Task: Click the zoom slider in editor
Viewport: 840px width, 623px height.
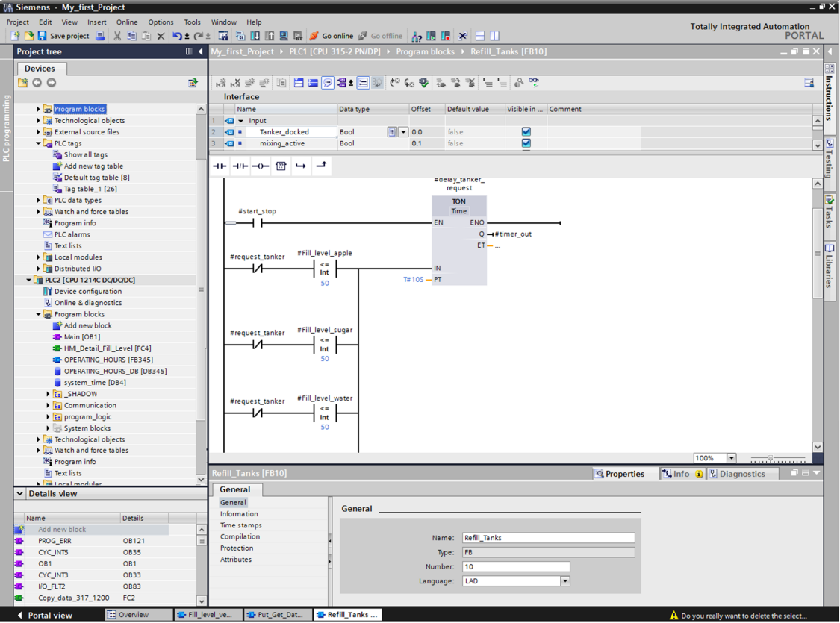Action: [771, 459]
